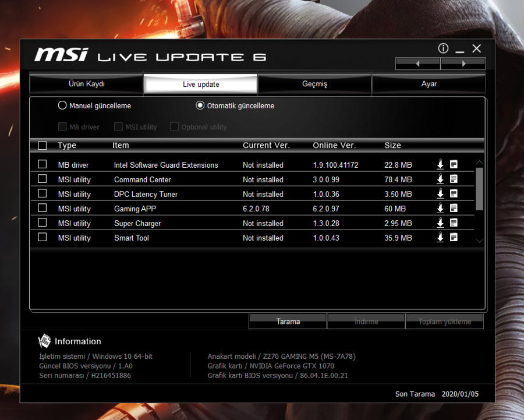Image resolution: width=524 pixels, height=420 pixels.
Task: Check the Smart Tool checkbox
Action: (x=42, y=237)
